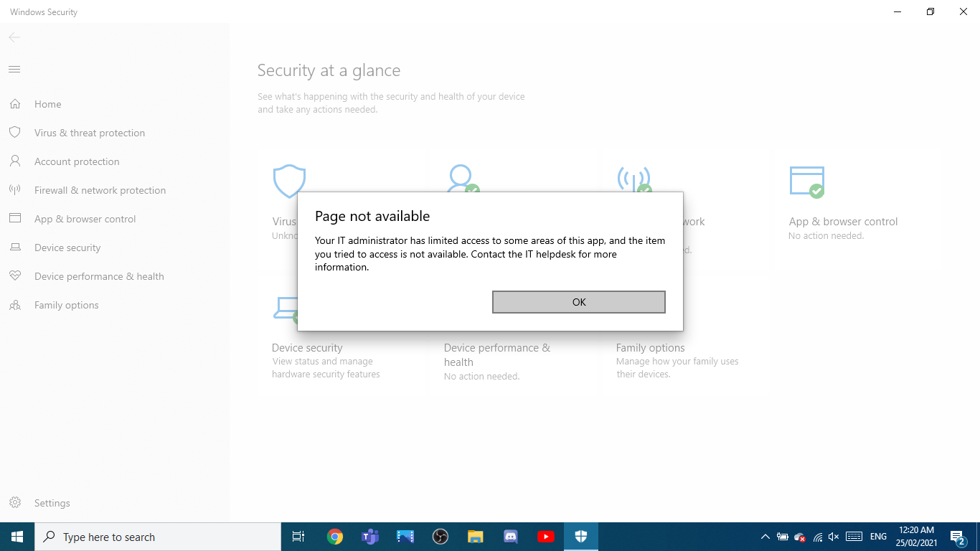Expand the hidden system tray icons chevron

[765, 537]
